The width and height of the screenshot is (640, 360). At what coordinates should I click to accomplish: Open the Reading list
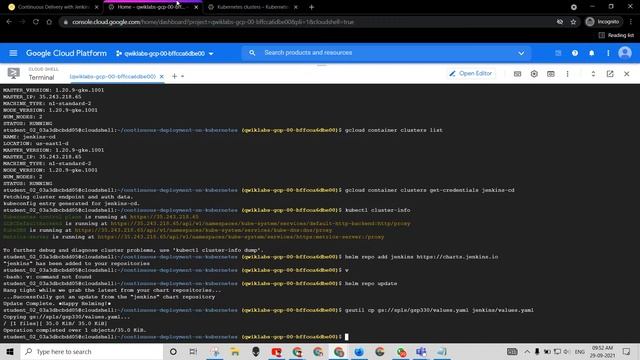pos(616,36)
